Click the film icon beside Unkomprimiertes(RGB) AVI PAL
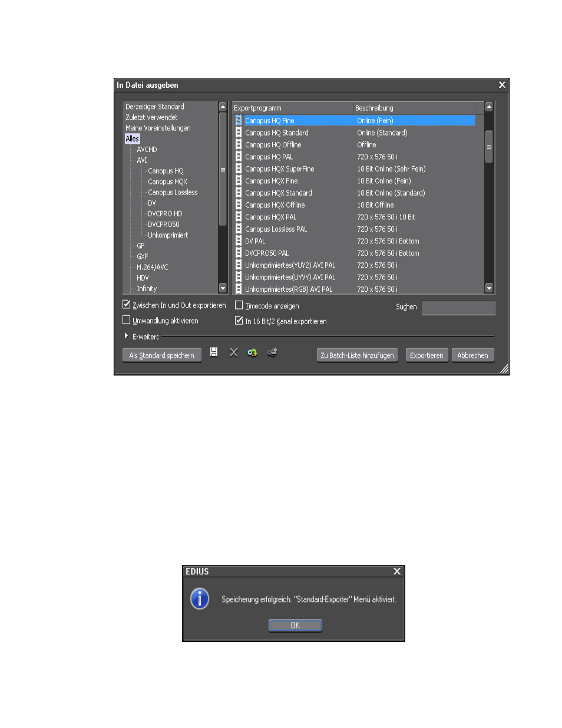This screenshot has width=562, height=728. pos(239,289)
